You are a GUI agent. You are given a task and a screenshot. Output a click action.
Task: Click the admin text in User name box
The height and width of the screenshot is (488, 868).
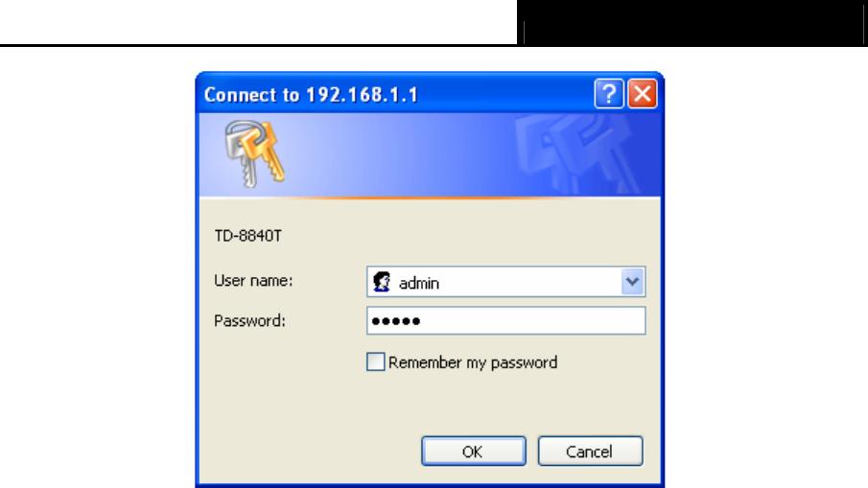click(x=419, y=283)
